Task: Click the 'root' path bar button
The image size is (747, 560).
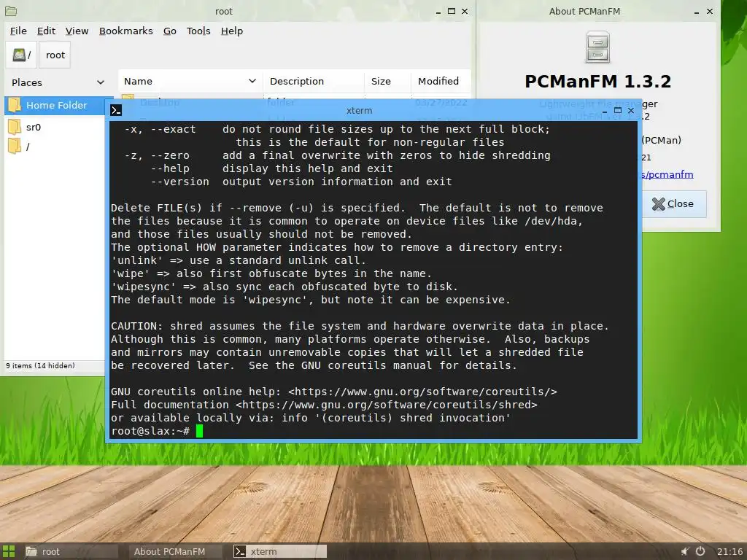Action: (55, 55)
